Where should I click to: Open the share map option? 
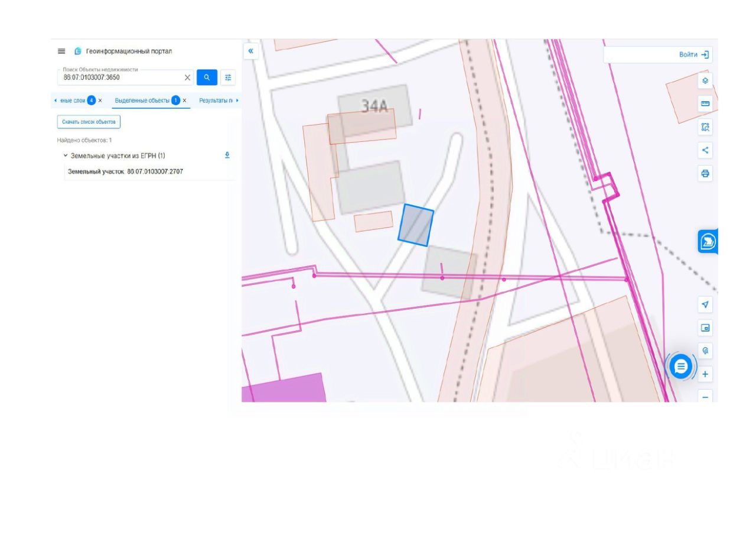(705, 150)
